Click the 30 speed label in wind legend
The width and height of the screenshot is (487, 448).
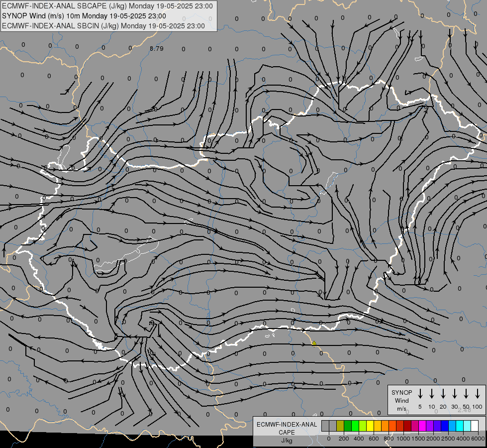pyautogui.click(x=454, y=407)
